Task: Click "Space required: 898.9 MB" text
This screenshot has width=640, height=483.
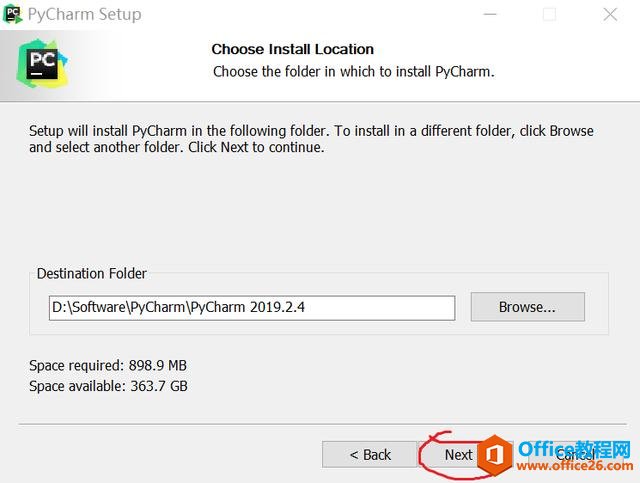Action: (x=108, y=365)
